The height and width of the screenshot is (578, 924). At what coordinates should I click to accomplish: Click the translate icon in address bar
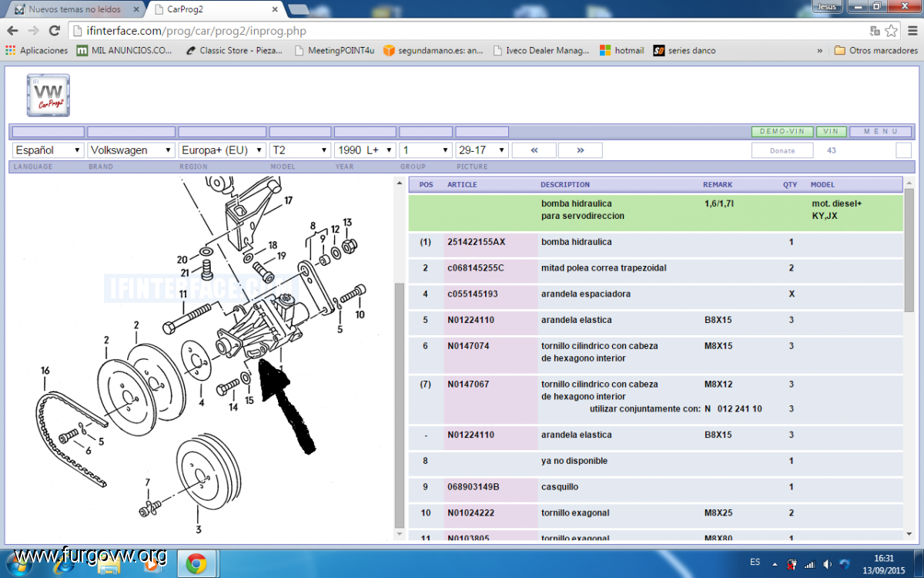875,31
